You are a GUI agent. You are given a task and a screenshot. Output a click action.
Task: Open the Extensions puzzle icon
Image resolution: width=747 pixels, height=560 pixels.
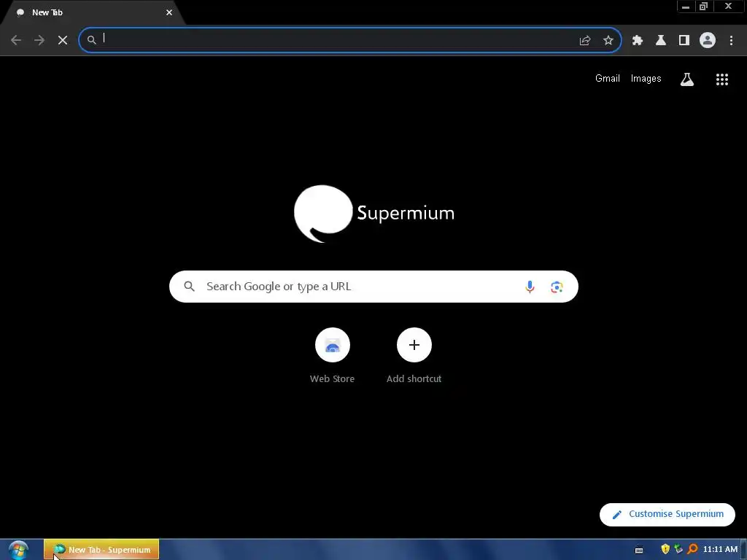click(x=638, y=41)
